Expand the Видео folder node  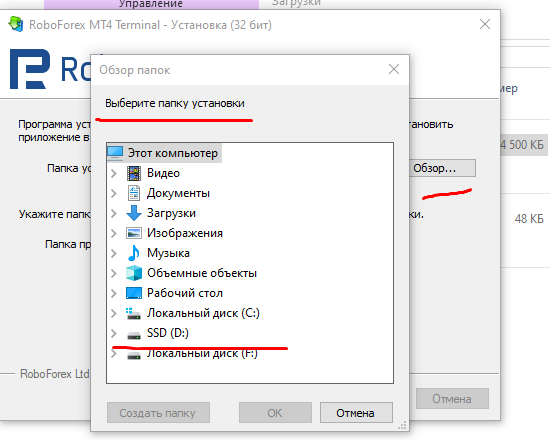[x=114, y=173]
